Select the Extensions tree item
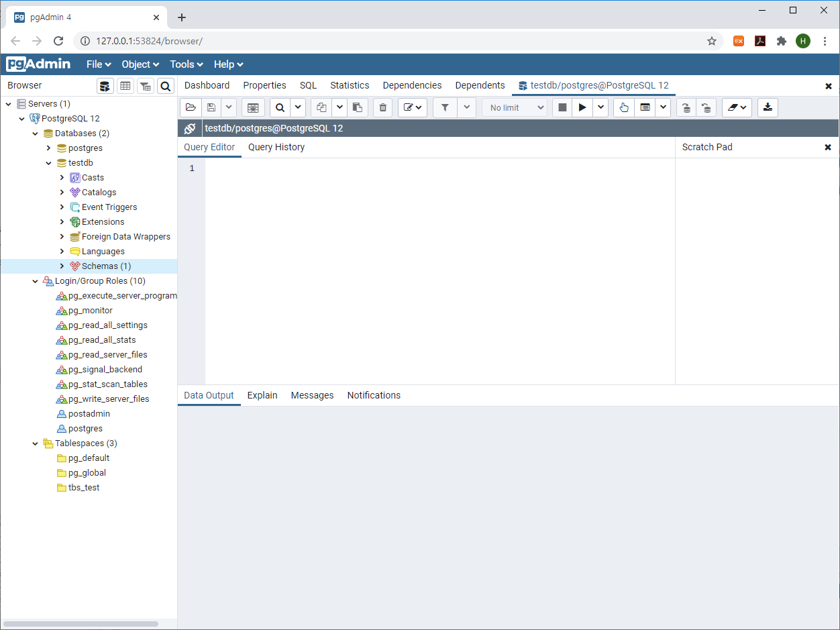Viewport: 840px width, 630px height. 103,222
